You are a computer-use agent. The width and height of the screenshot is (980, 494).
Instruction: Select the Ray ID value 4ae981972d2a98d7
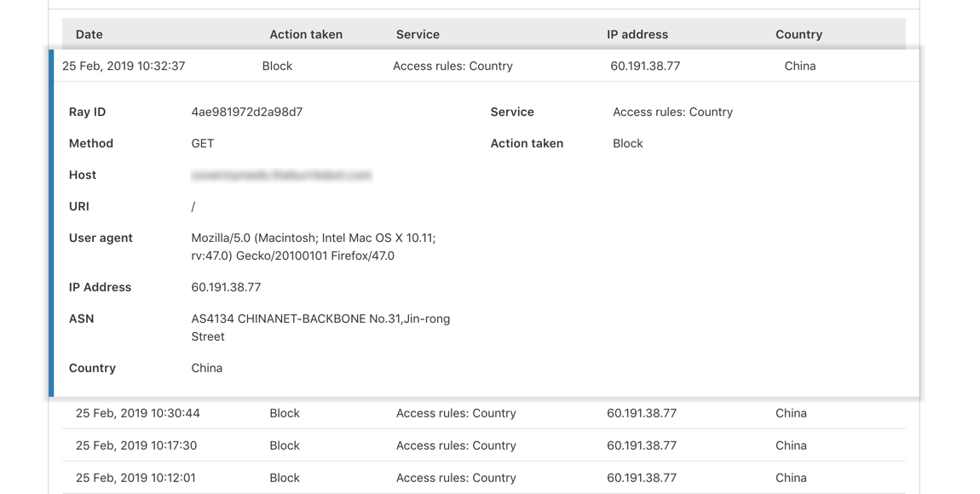click(x=247, y=112)
